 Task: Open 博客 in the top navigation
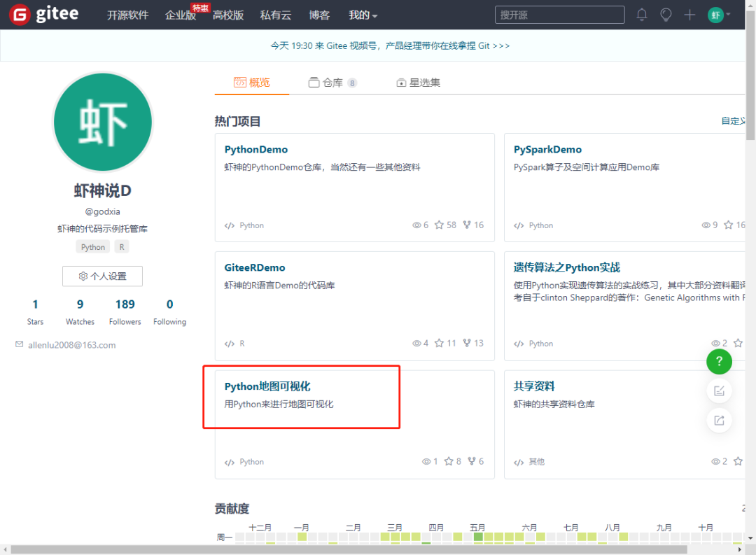(x=319, y=15)
